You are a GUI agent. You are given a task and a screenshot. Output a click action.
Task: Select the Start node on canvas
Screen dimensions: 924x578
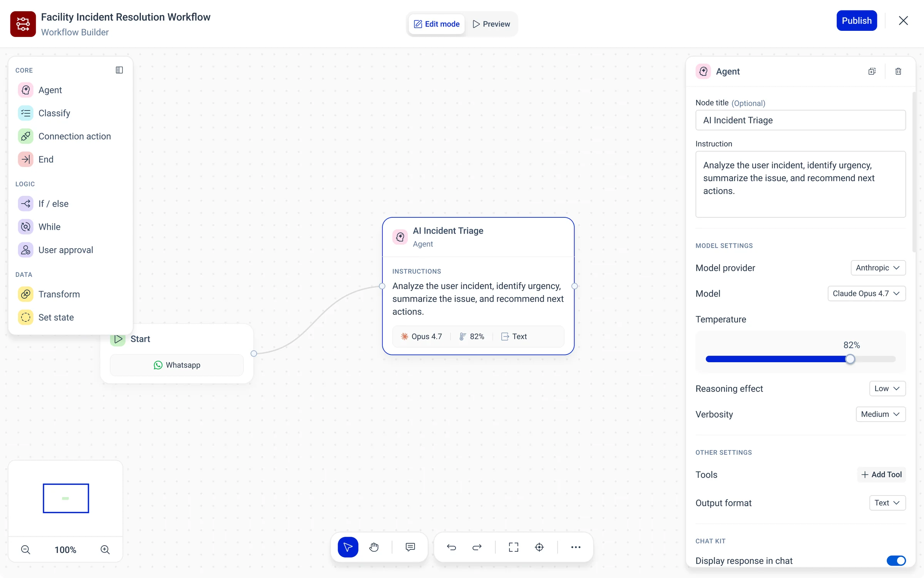pyautogui.click(x=177, y=353)
